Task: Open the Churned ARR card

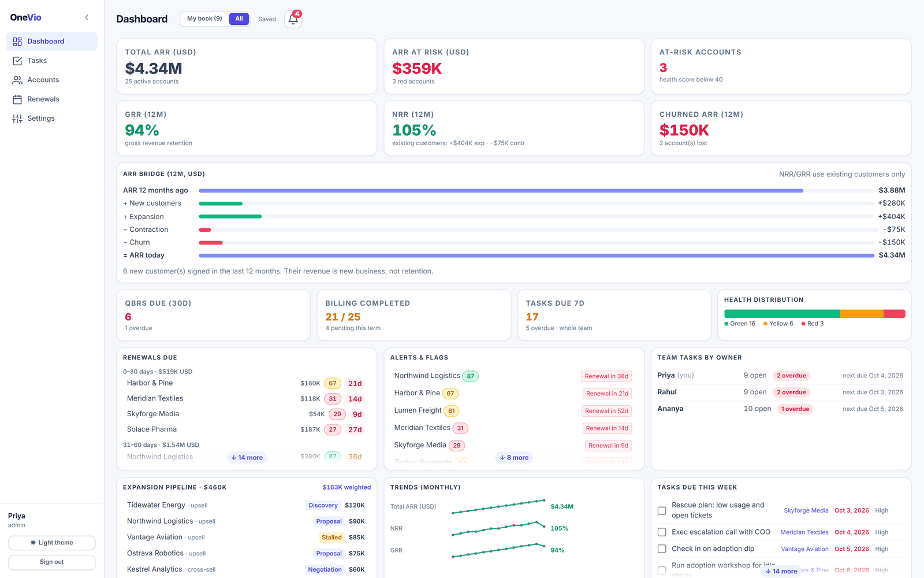Action: [x=781, y=128]
